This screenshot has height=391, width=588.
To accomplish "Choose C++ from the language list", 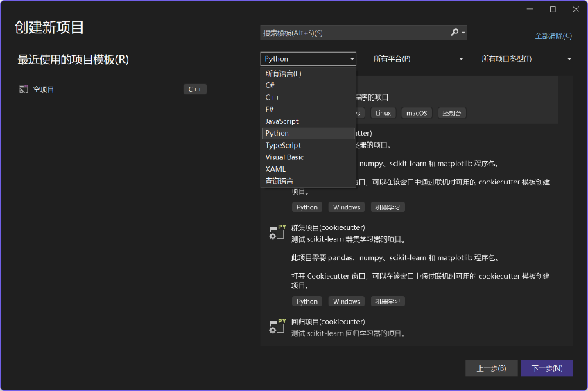I will pyautogui.click(x=309, y=98).
